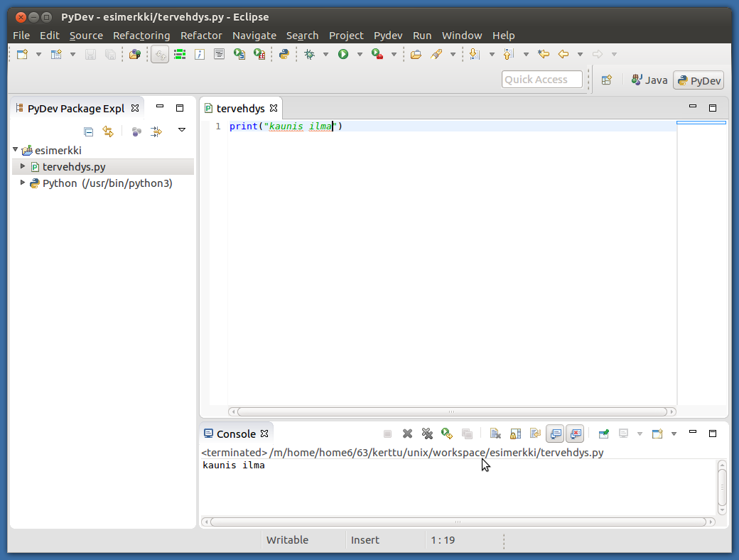Toggle Link with Editor in Package Explorer
Viewport: 739px width, 560px height.
pos(108,131)
